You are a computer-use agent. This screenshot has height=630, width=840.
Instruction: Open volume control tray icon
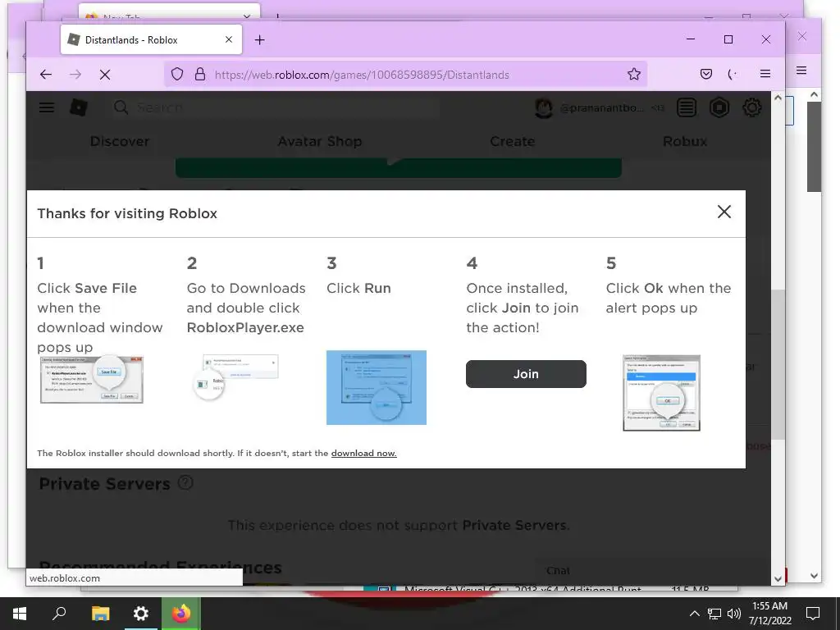(x=734, y=614)
